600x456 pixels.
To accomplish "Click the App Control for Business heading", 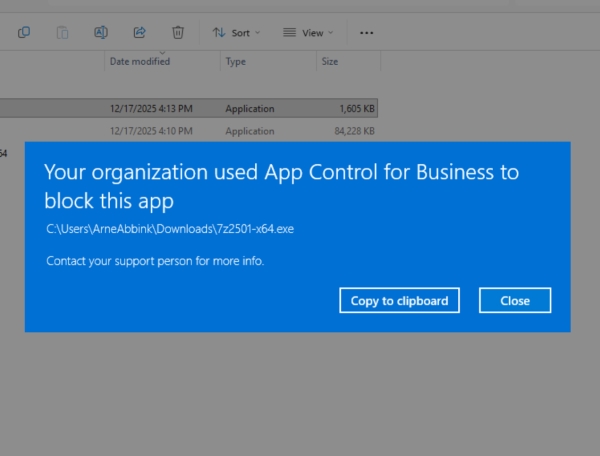I will [x=281, y=186].
